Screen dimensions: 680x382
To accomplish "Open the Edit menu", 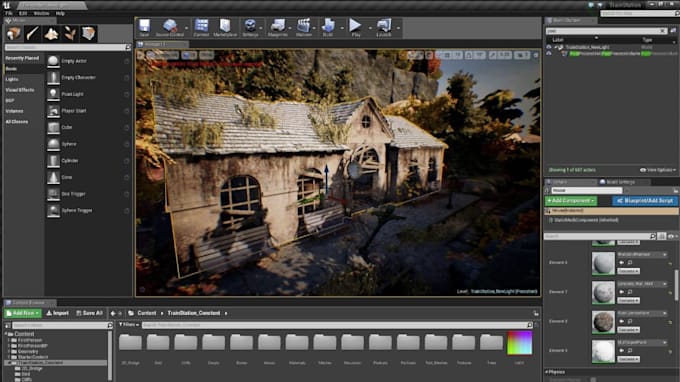I will pos(23,13).
